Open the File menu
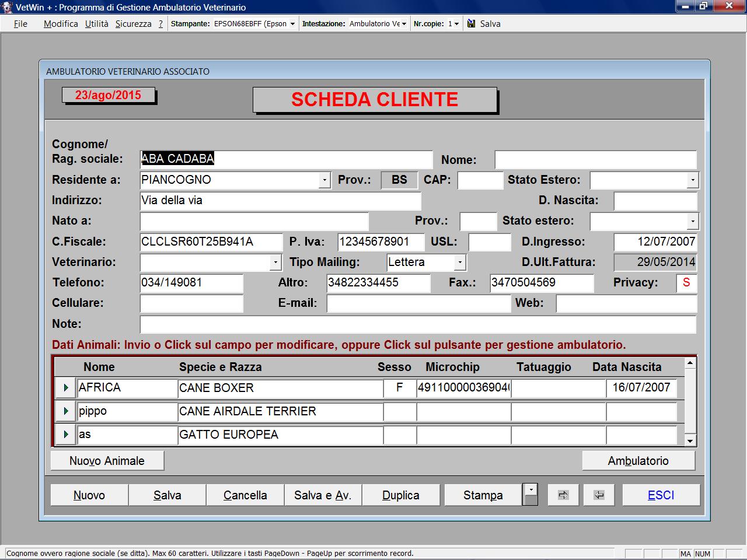 pos(20,24)
